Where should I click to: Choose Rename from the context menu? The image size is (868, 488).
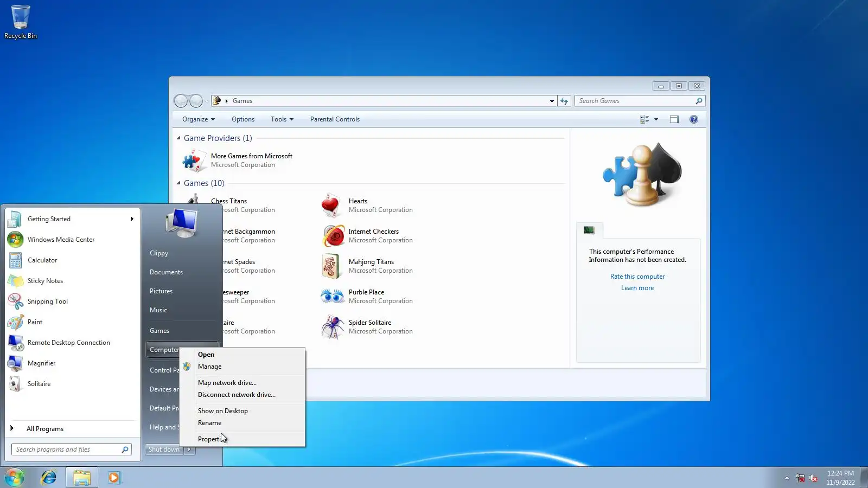pos(242,423)
